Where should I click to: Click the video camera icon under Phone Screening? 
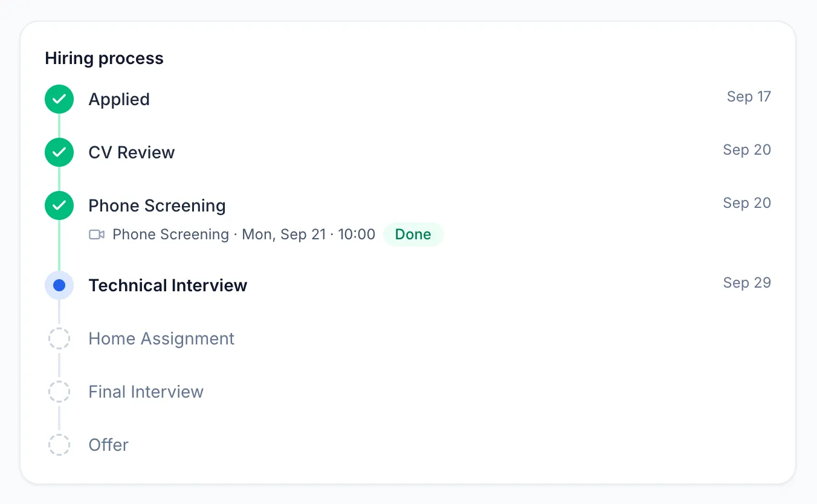pos(97,234)
